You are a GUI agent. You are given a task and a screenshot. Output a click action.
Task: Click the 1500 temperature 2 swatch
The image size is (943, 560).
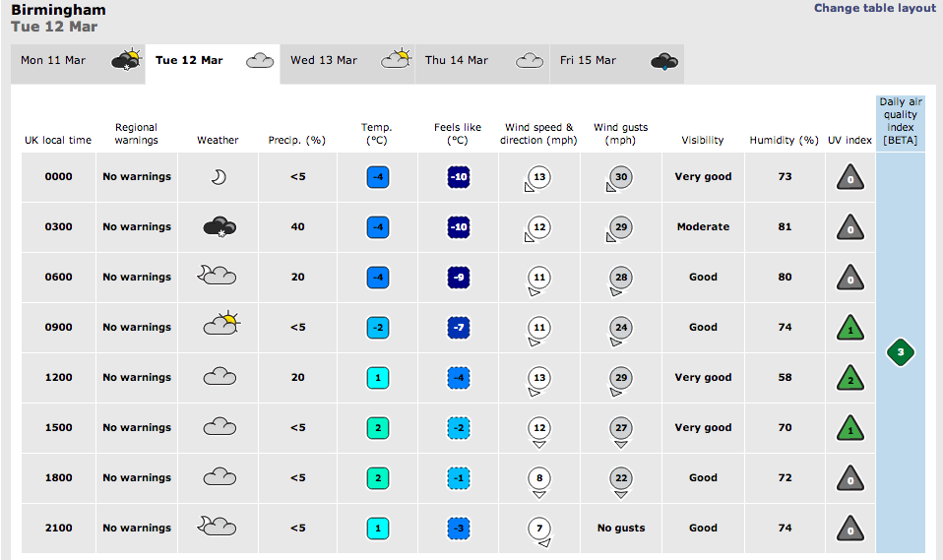[378, 428]
